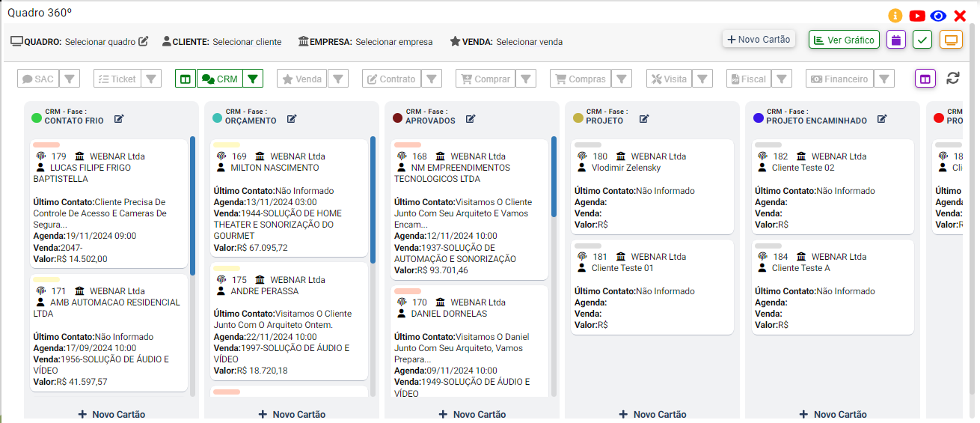Toggle the blue eye visibility icon
980x423 pixels.
tap(938, 16)
